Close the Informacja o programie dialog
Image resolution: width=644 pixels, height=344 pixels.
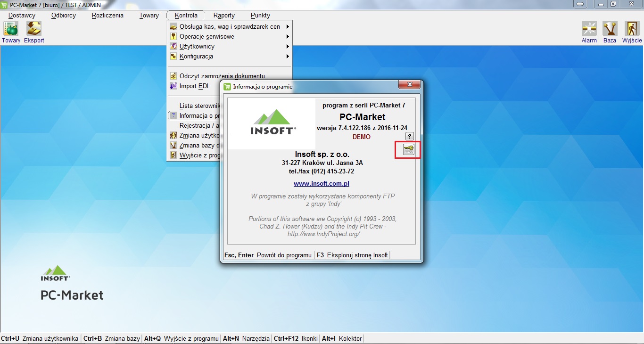click(x=409, y=85)
